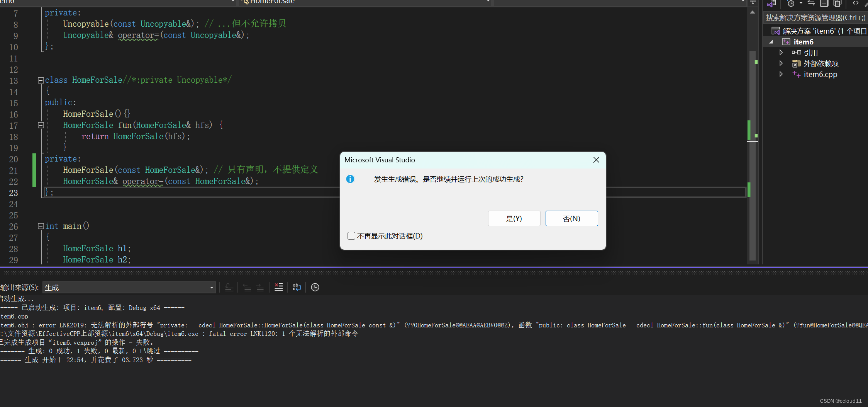The width and height of the screenshot is (868, 407).
Task: Select item6.cpp in Solution Explorer
Action: [821, 74]
